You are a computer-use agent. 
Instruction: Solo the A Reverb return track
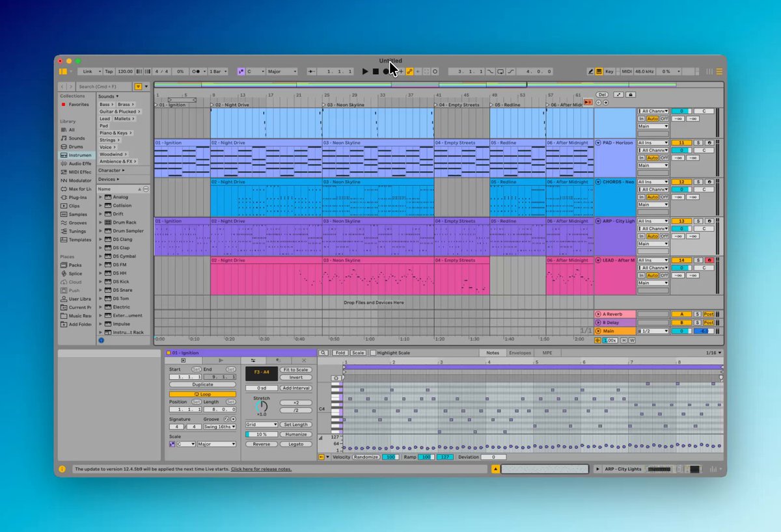tap(698, 314)
